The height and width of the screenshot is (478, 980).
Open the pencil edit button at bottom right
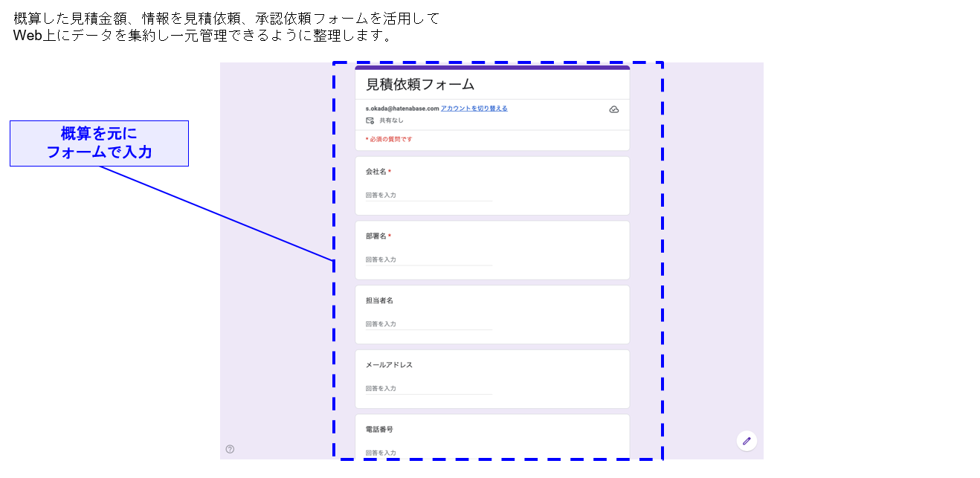coord(747,441)
